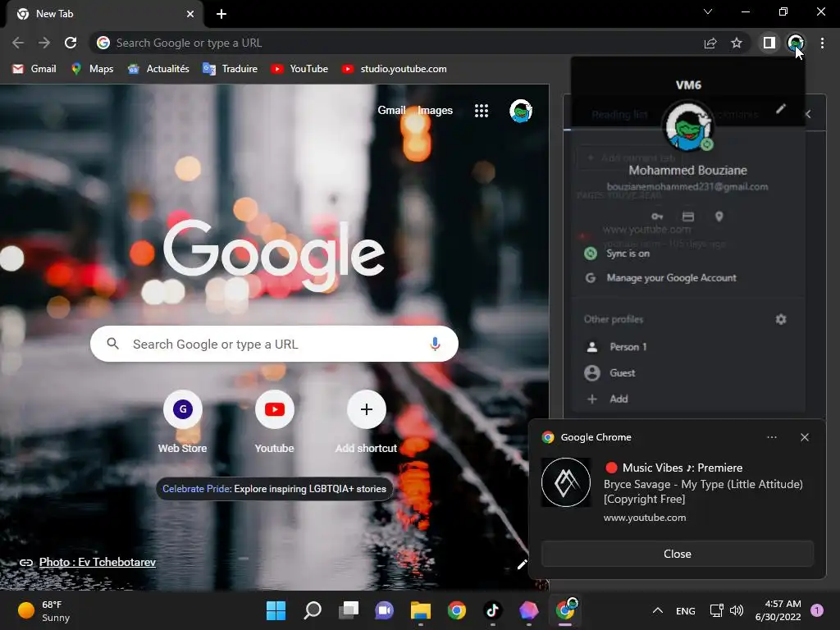Image resolution: width=840 pixels, height=630 pixels.
Task: Collapse the side panel chevron
Action: [808, 114]
